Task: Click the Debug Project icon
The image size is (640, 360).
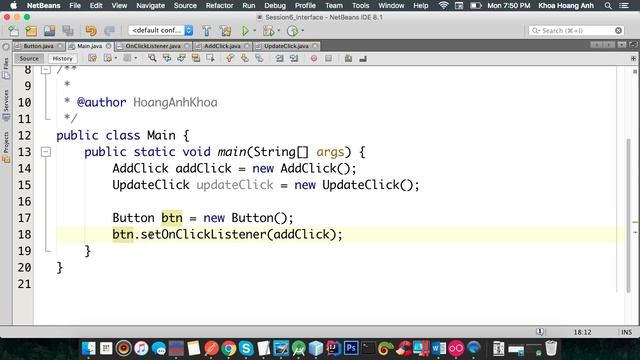Action: [x=269, y=31]
